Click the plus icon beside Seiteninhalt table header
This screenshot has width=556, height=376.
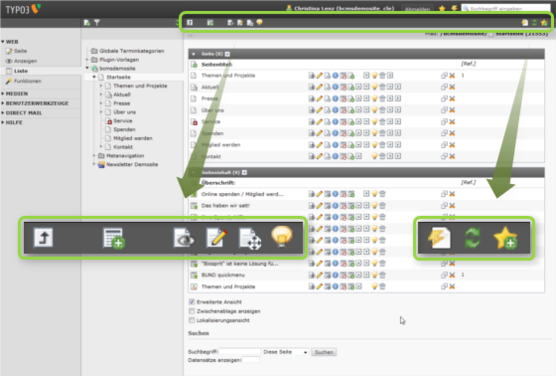pyautogui.click(x=244, y=172)
